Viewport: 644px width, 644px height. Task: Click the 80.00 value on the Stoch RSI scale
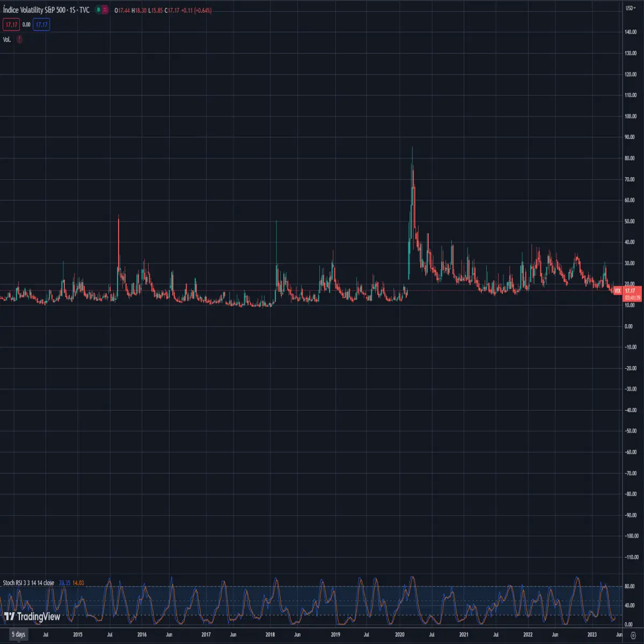point(630,587)
